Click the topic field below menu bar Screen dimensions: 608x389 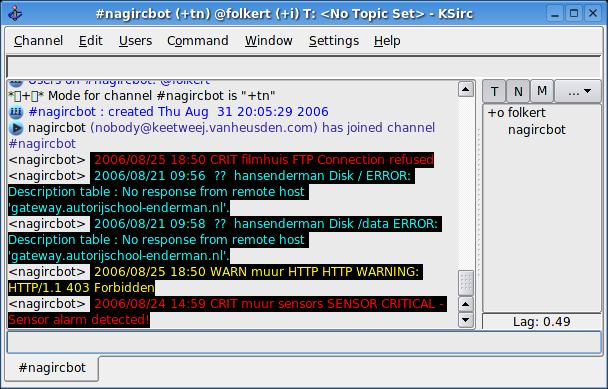tap(304, 67)
